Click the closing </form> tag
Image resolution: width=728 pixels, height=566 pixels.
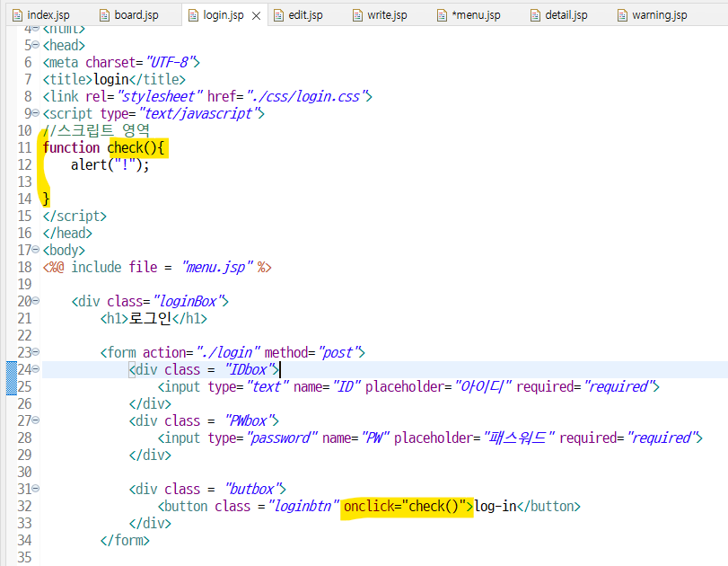tap(125, 541)
